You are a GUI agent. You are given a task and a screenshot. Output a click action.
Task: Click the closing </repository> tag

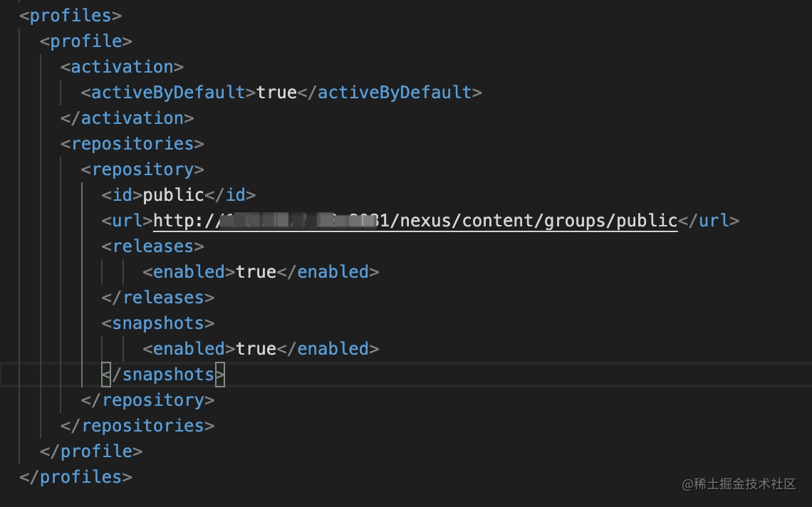pyautogui.click(x=147, y=399)
